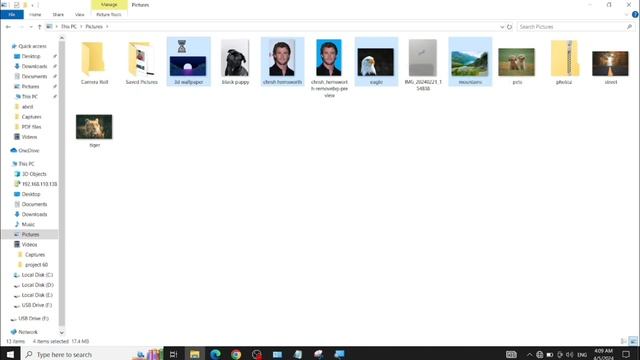Refresh the Pictures folder view

(509, 27)
